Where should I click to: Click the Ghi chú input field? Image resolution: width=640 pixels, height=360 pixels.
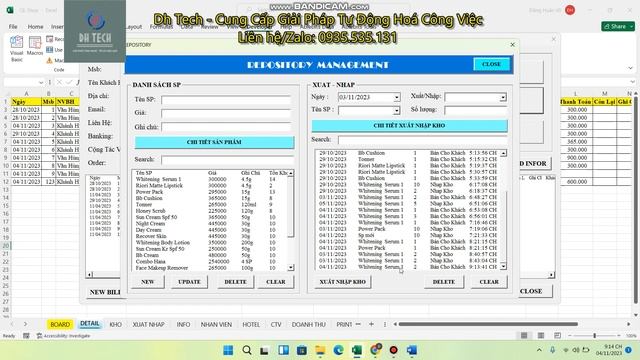click(x=226, y=127)
